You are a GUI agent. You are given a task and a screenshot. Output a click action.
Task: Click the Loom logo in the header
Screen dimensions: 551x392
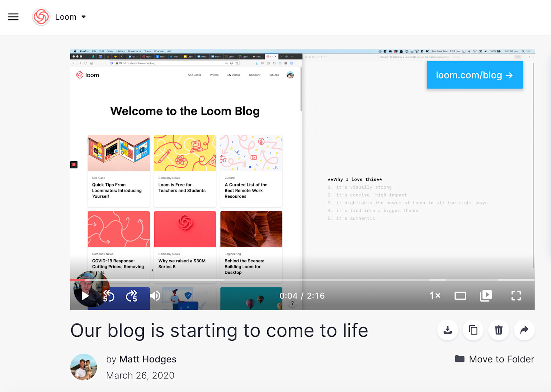click(41, 17)
